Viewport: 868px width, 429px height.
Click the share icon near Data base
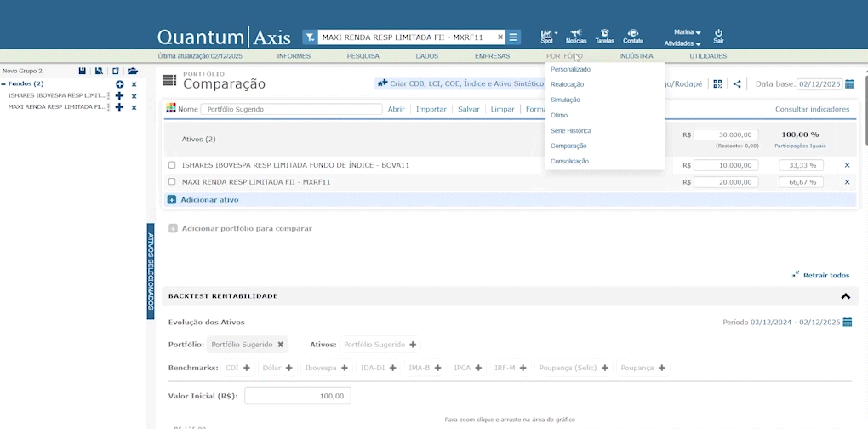pyautogui.click(x=737, y=84)
